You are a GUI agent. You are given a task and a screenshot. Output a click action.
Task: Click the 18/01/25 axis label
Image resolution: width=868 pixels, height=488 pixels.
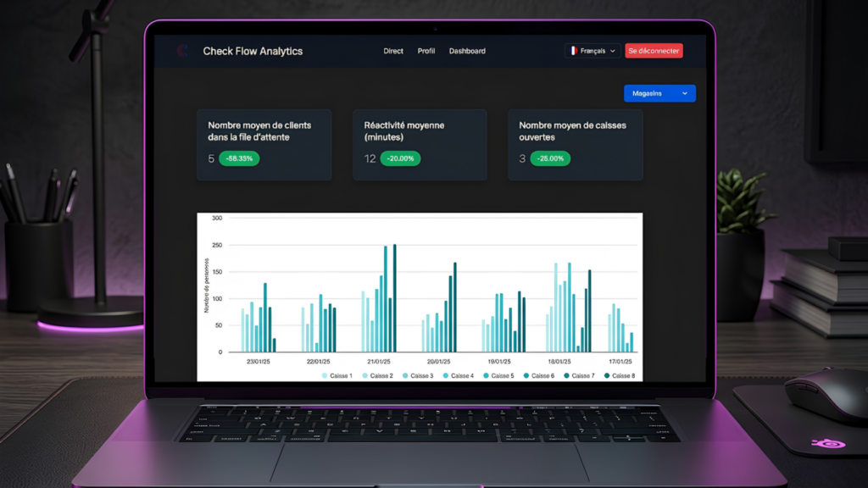click(559, 361)
